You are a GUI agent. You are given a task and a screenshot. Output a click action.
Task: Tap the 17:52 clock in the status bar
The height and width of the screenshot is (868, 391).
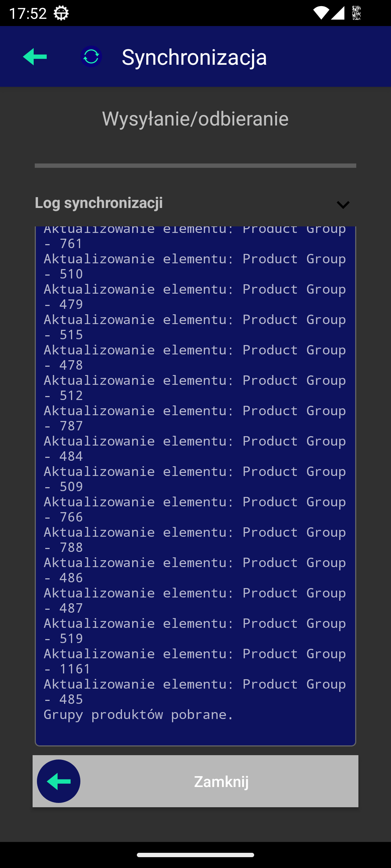(x=28, y=13)
